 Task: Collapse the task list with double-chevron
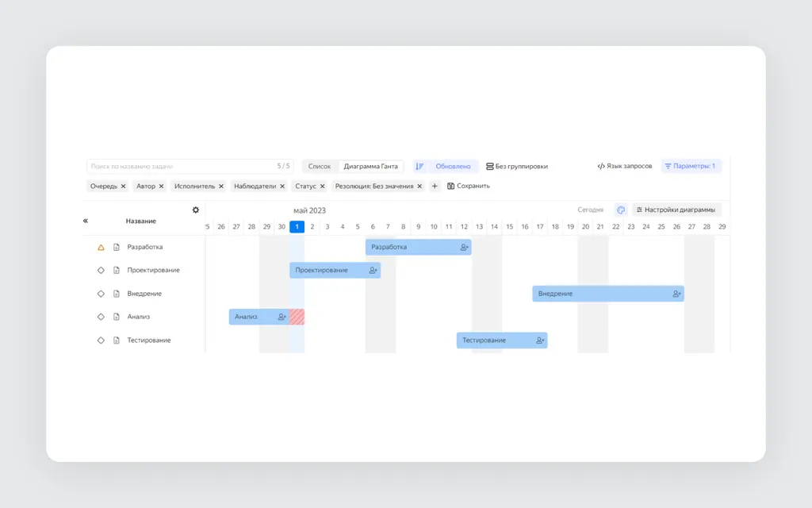pyautogui.click(x=86, y=221)
